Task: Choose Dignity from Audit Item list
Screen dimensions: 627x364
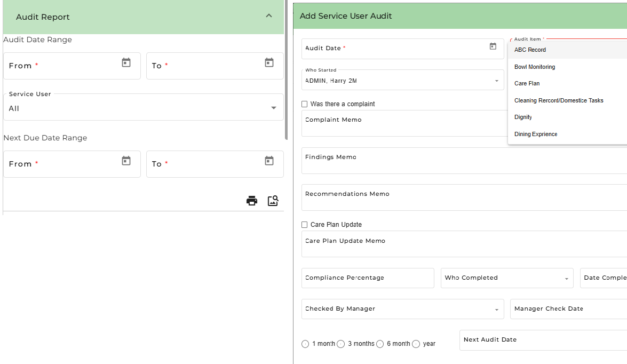Action: pyautogui.click(x=567, y=117)
